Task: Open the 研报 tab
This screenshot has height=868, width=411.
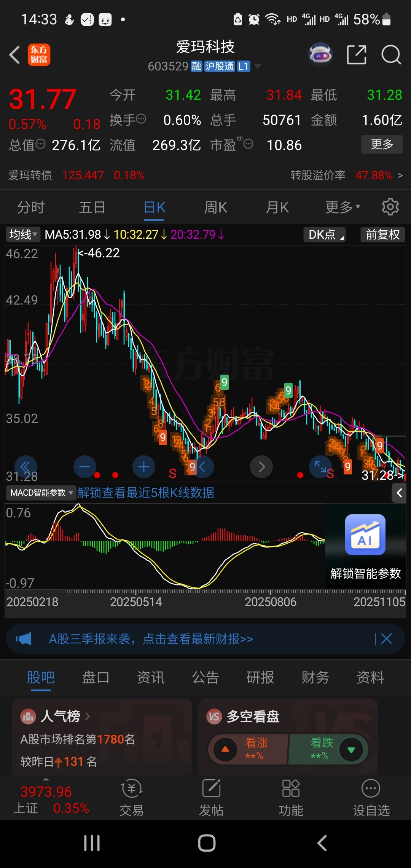Action: [260, 678]
